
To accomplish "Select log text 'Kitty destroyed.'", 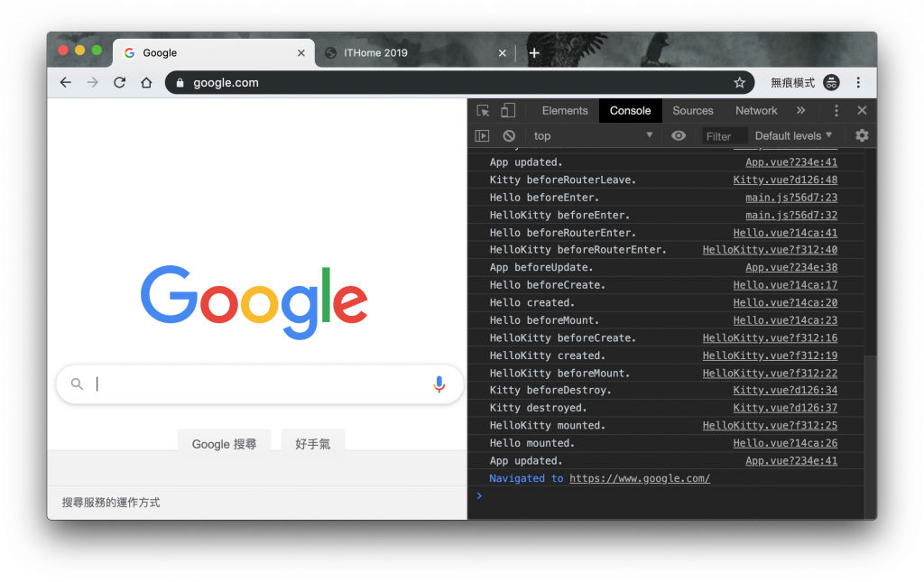I will click(538, 408).
